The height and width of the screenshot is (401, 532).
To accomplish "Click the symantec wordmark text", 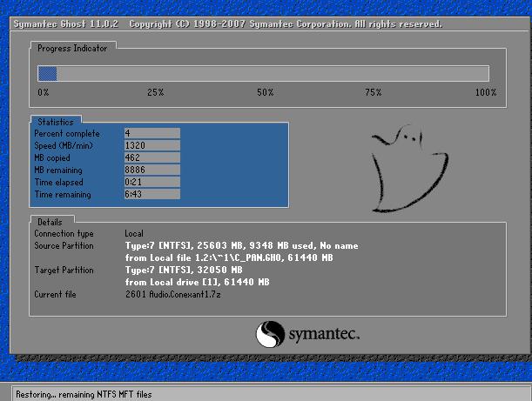I will (x=323, y=335).
